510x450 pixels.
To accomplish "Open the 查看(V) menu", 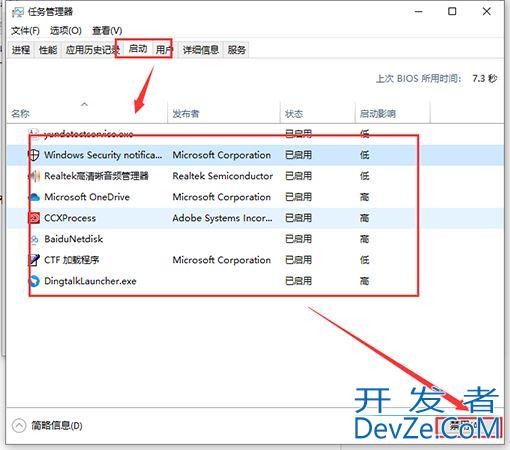I will pos(107,31).
